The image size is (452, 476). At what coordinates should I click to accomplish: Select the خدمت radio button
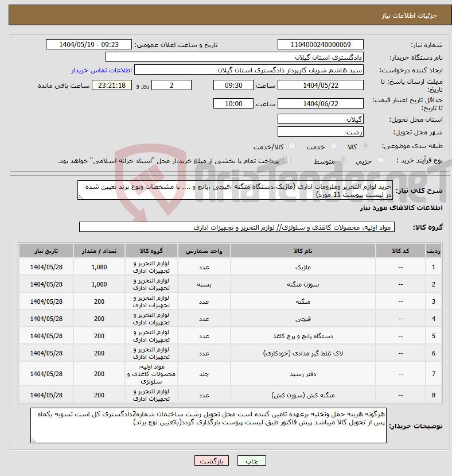click(x=333, y=146)
